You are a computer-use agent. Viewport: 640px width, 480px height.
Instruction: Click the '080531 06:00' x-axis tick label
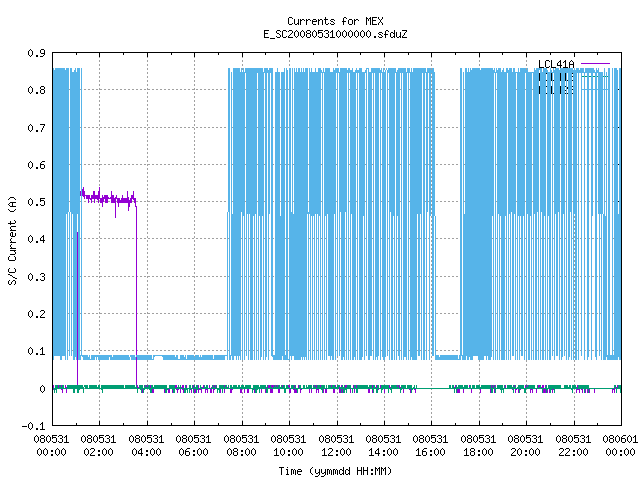pos(193,446)
